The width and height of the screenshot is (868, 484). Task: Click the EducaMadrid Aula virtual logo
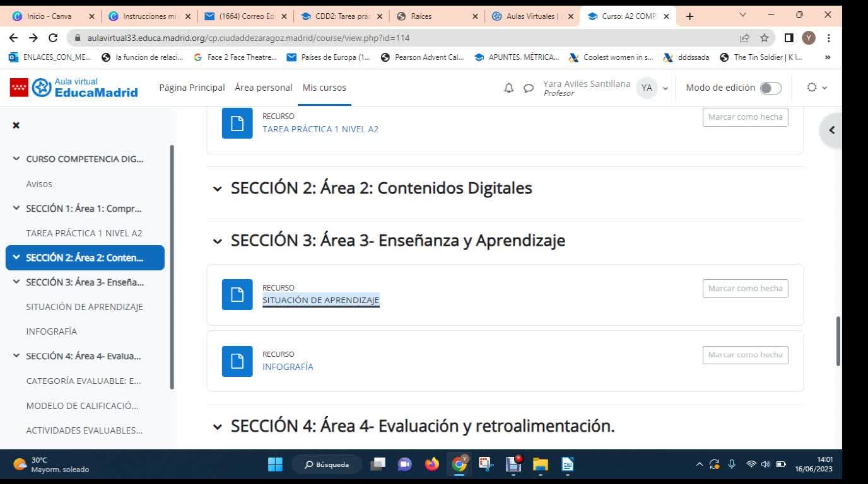74,88
